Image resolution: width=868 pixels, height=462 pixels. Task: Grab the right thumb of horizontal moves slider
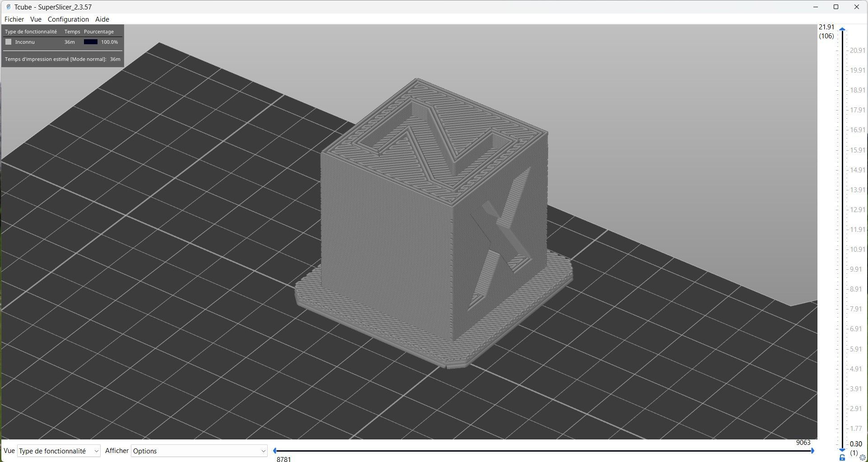812,450
